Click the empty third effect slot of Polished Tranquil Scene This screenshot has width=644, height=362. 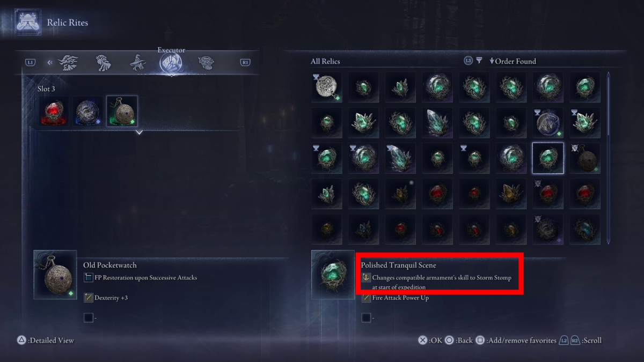[x=366, y=317]
